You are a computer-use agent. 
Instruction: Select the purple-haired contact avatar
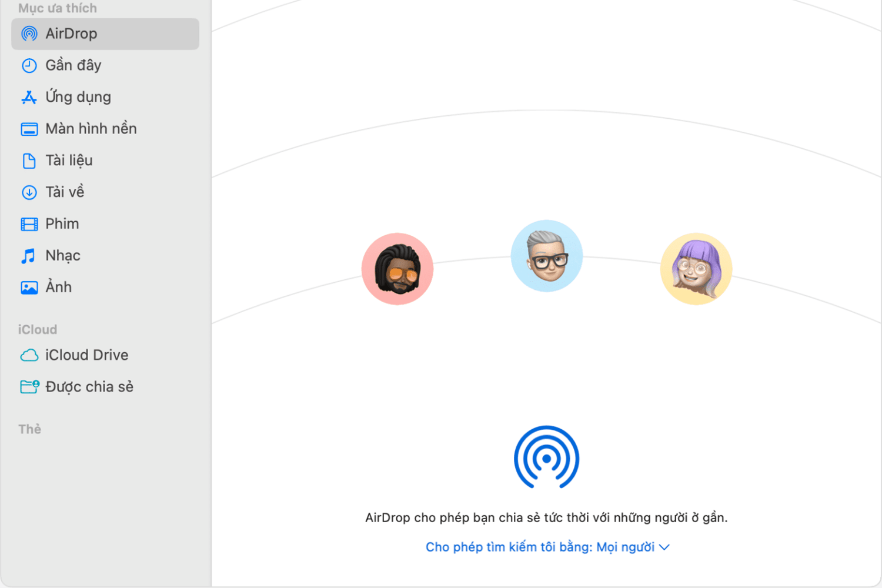(696, 269)
